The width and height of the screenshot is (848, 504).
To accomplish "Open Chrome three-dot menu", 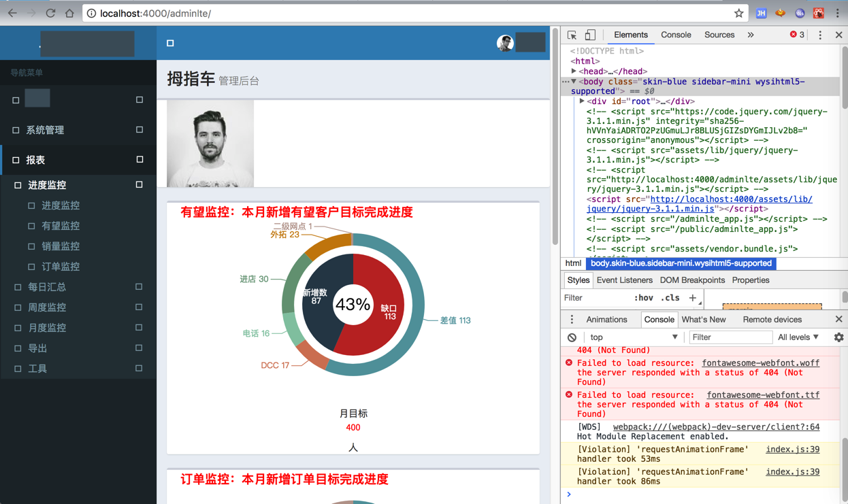I will (x=838, y=13).
